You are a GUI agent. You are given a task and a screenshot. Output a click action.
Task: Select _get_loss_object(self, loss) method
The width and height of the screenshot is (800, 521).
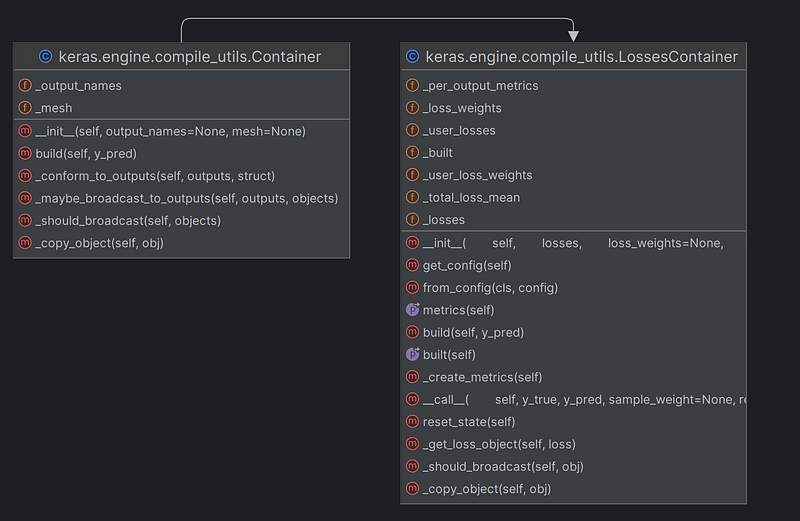(498, 444)
